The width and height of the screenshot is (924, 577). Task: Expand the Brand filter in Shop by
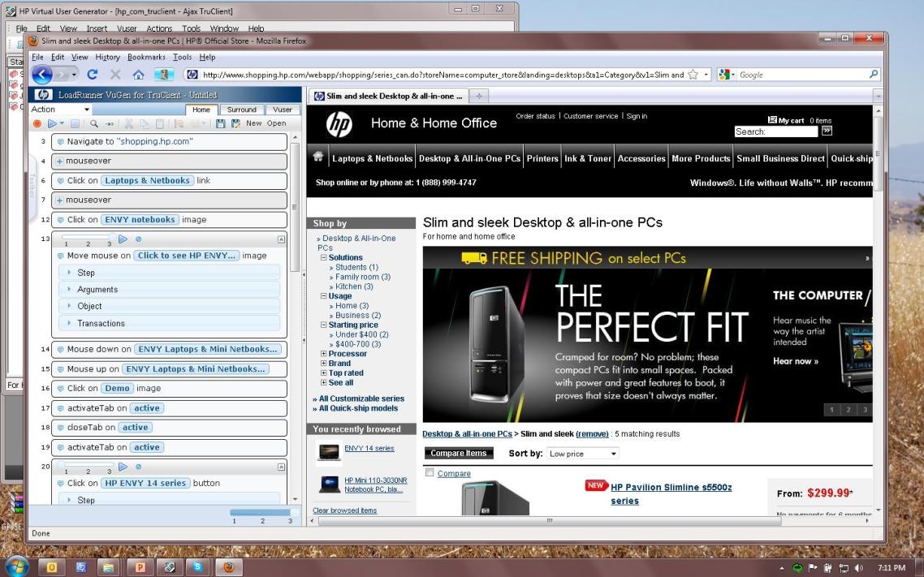tap(323, 364)
